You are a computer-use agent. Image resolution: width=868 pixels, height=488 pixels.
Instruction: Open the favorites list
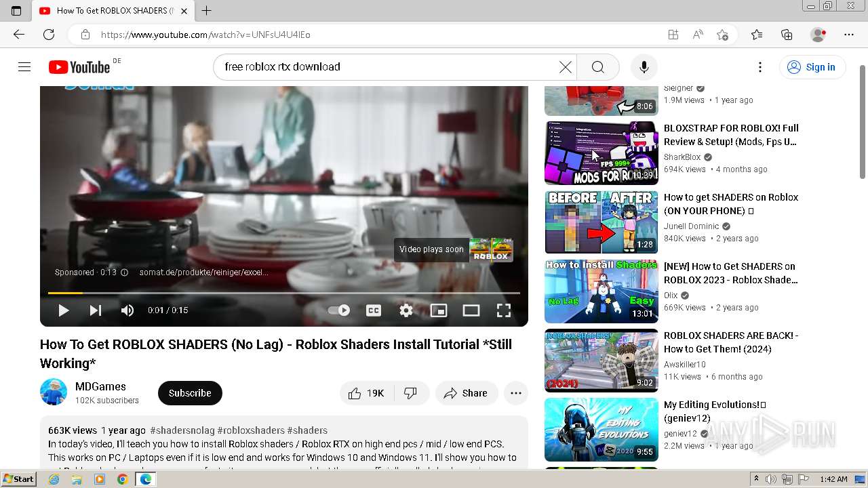click(757, 35)
